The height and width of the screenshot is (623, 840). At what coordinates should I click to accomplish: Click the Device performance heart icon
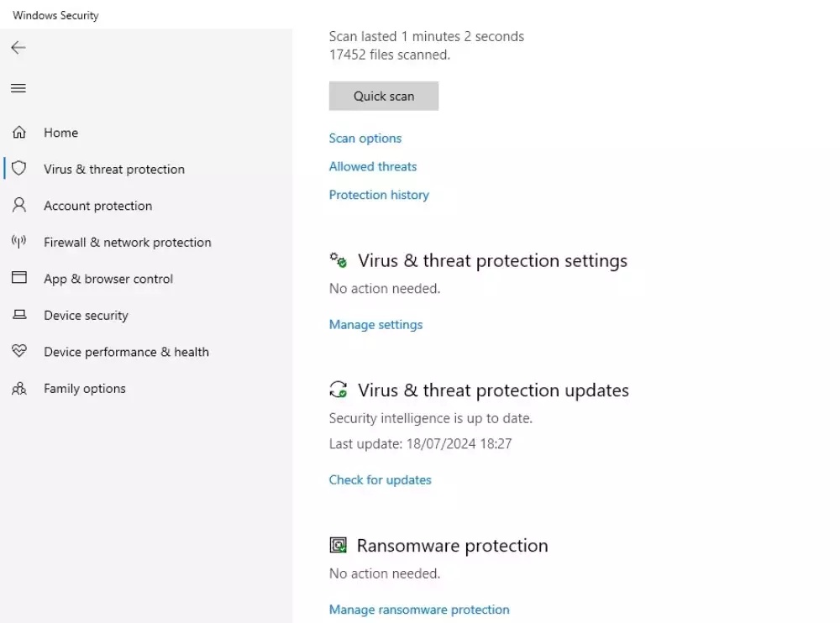click(18, 352)
